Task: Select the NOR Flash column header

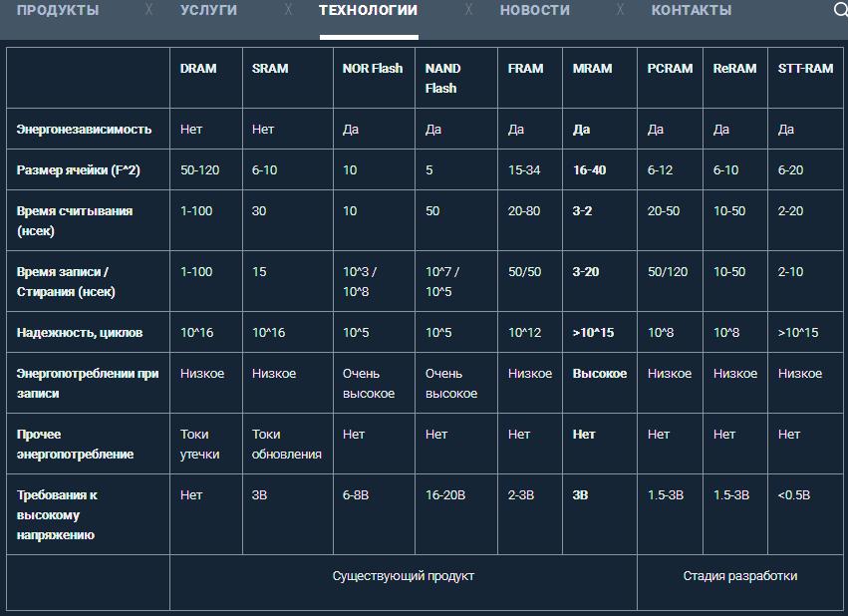Action: click(373, 69)
